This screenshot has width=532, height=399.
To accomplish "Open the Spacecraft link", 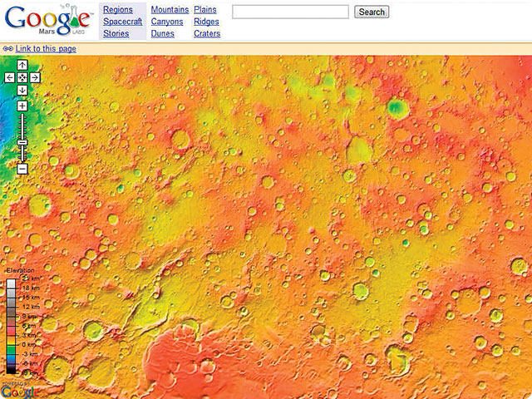I will [122, 22].
